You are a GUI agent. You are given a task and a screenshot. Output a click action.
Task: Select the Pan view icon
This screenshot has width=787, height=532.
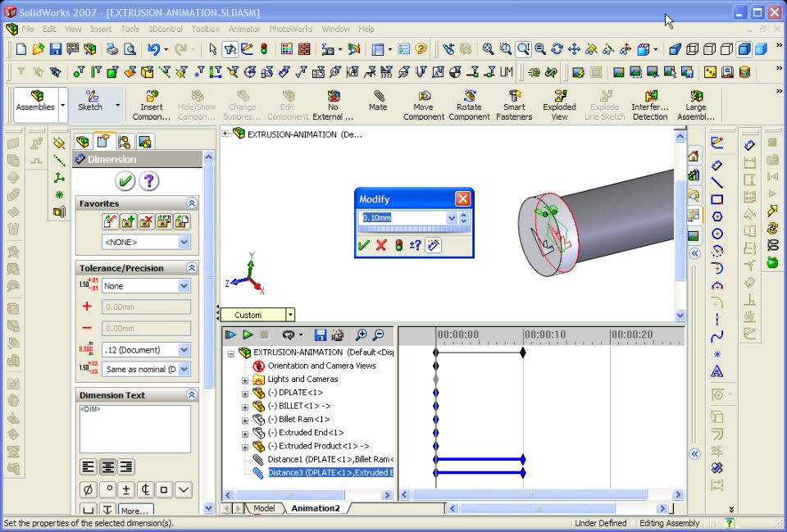[x=574, y=49]
